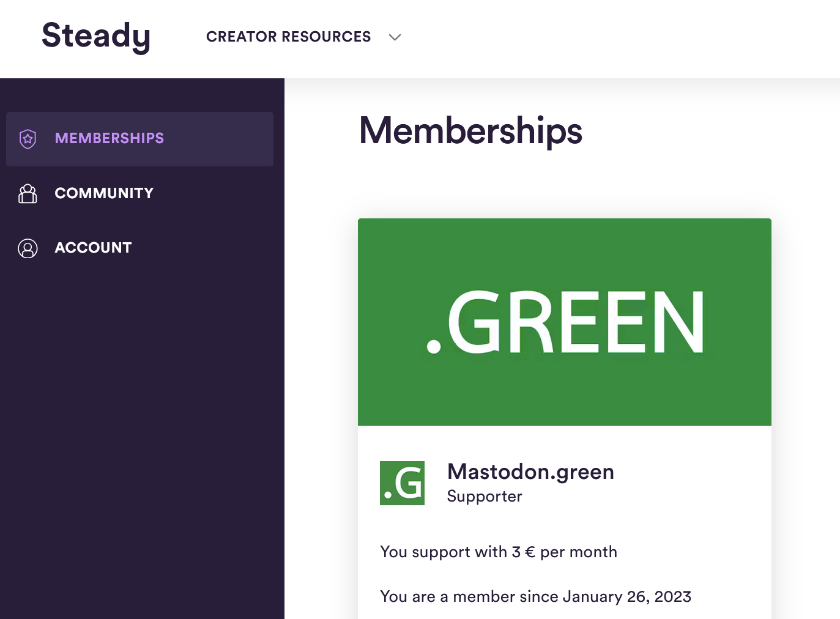840x619 pixels.
Task: Click the "You support with" text
Action: [443, 552]
